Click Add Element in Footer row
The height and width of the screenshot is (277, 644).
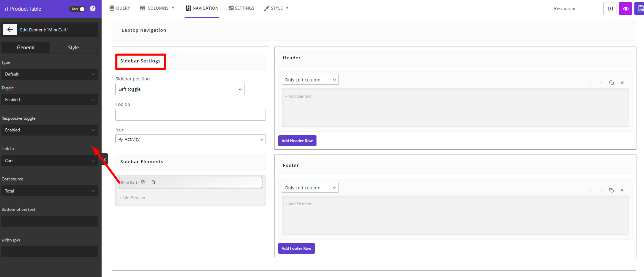298,204
